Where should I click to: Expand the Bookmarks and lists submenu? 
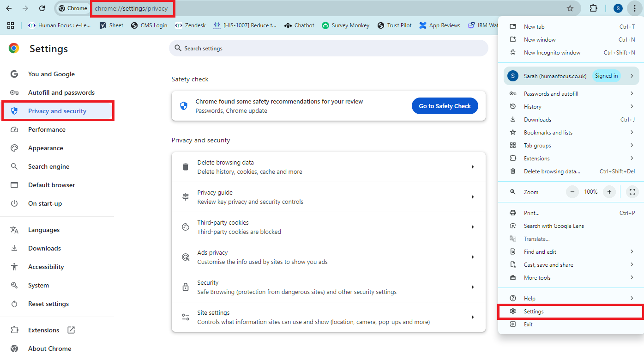coord(571,133)
